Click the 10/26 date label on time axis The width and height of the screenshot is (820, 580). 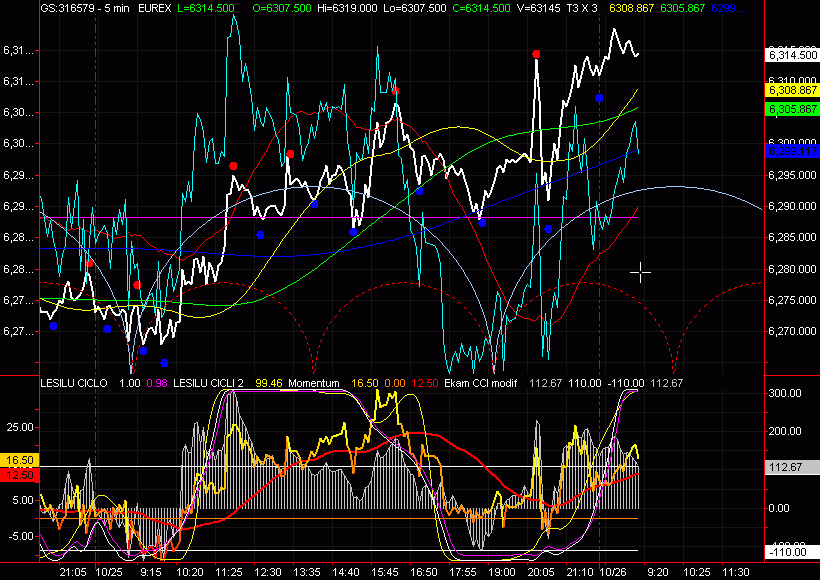click(x=613, y=572)
